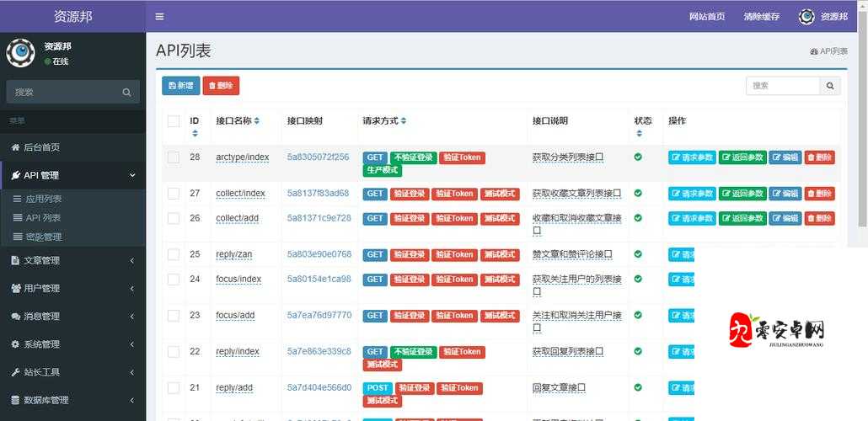Click status check icon for reply/zan

638,254
